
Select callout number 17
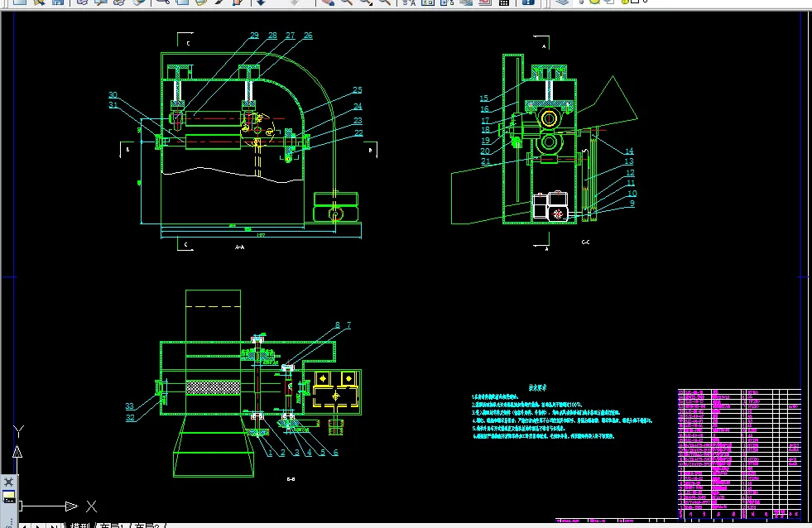pyautogui.click(x=485, y=121)
